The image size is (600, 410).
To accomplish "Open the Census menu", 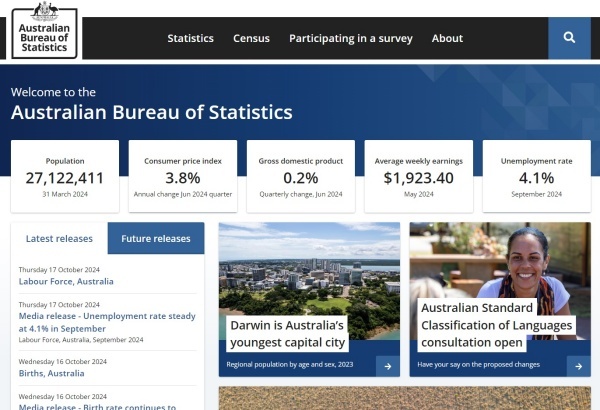I will [251, 38].
